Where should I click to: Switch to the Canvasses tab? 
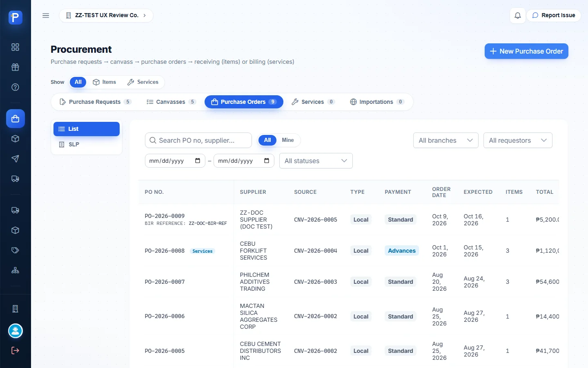pyautogui.click(x=171, y=102)
